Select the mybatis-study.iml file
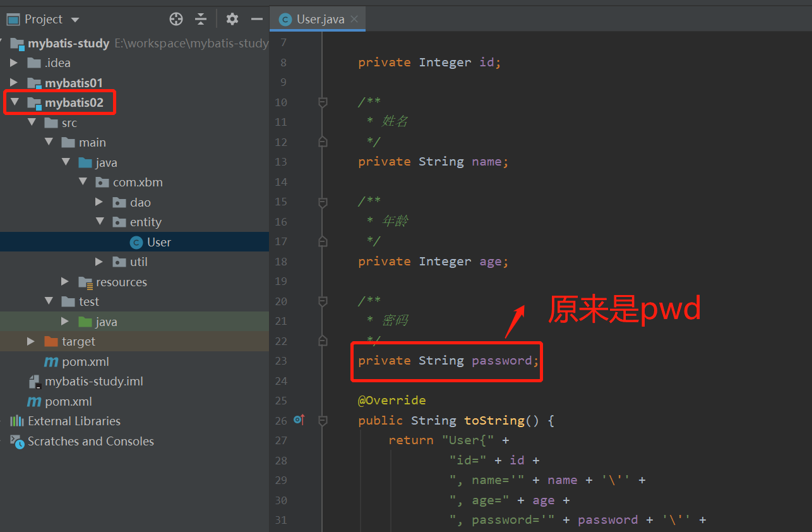This screenshot has width=812, height=532. coord(94,382)
